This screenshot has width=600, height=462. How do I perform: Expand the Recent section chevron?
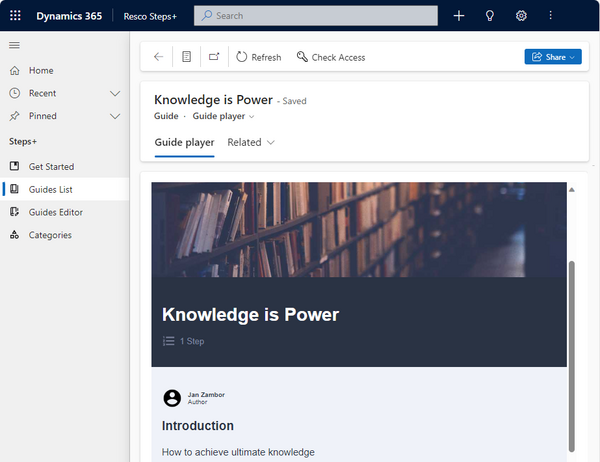point(115,93)
